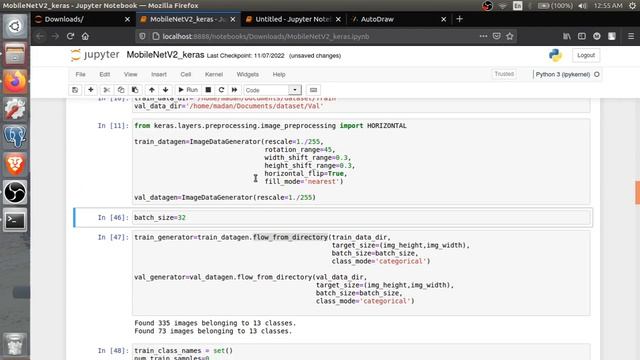
Task: Click 'Found 73 images' output line
Action: [x=213, y=331]
